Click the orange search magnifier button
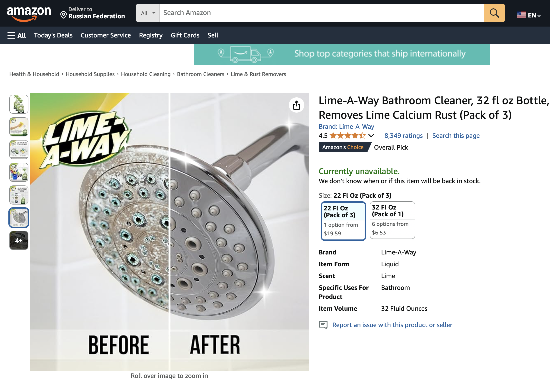This screenshot has width=550, height=392. [494, 13]
